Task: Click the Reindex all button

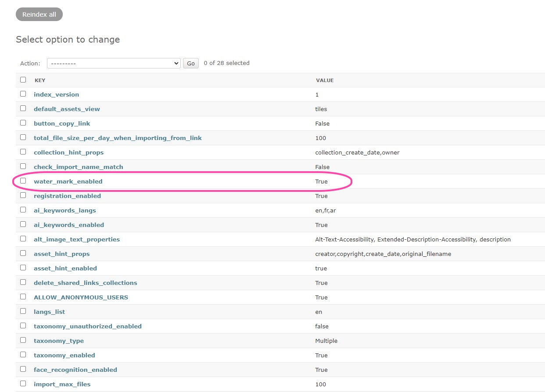Action: click(39, 14)
